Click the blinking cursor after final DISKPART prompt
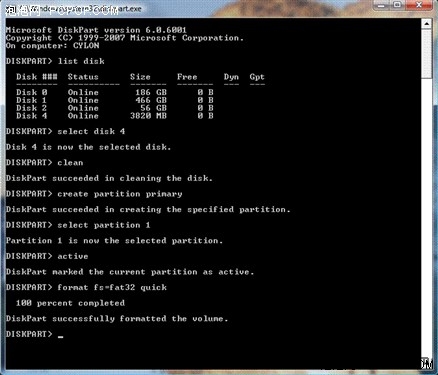The width and height of the screenshot is (438, 375). (60, 337)
